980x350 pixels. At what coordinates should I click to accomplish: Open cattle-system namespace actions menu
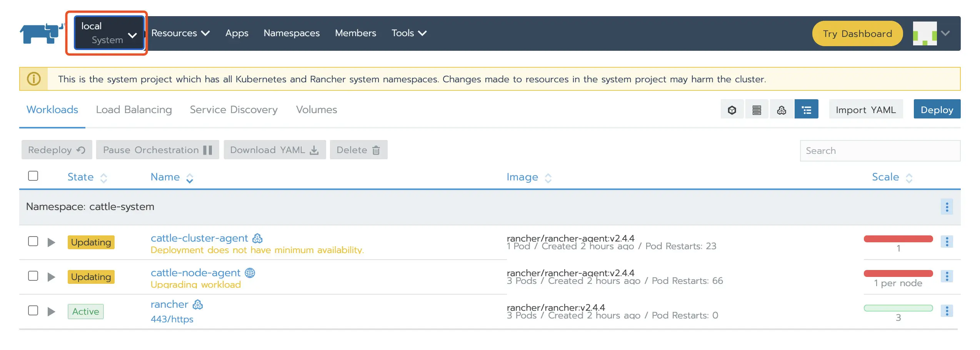click(947, 207)
